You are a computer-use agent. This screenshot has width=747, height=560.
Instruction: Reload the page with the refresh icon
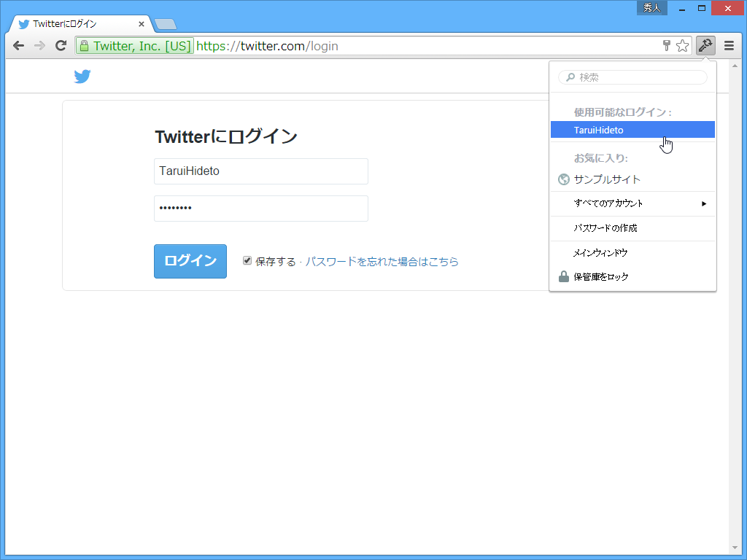click(61, 45)
